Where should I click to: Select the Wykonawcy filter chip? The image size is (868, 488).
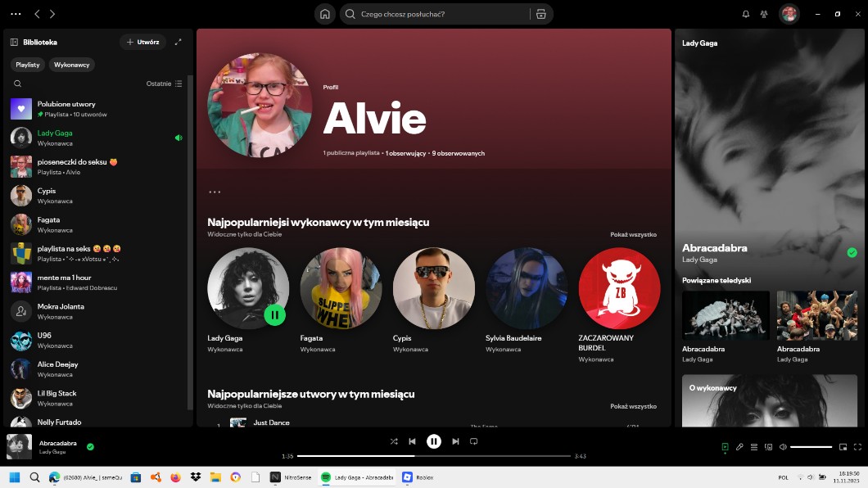pos(72,65)
